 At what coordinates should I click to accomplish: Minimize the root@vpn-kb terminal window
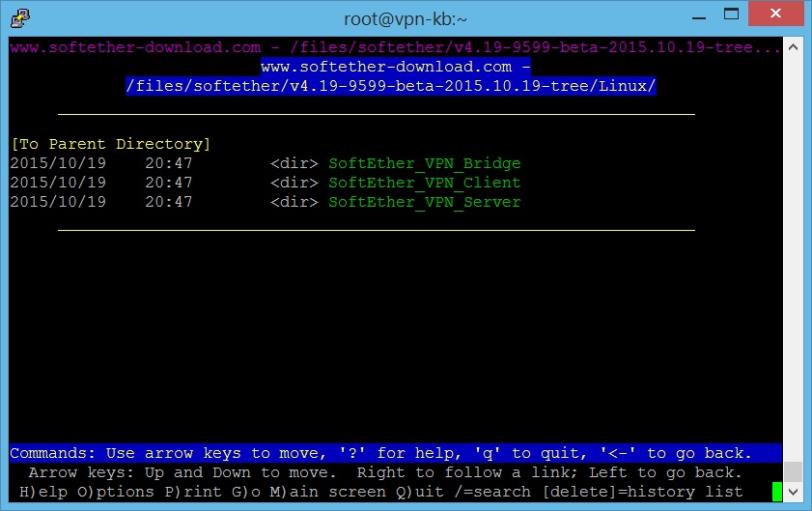point(699,17)
